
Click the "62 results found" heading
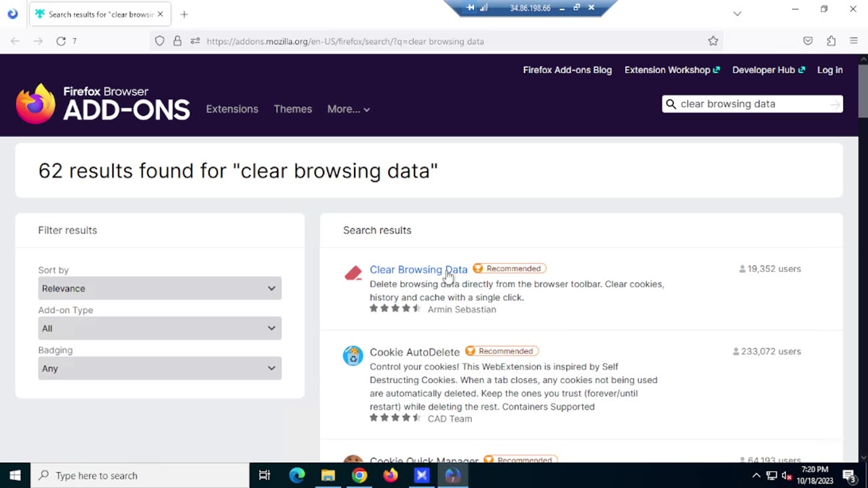coord(238,170)
